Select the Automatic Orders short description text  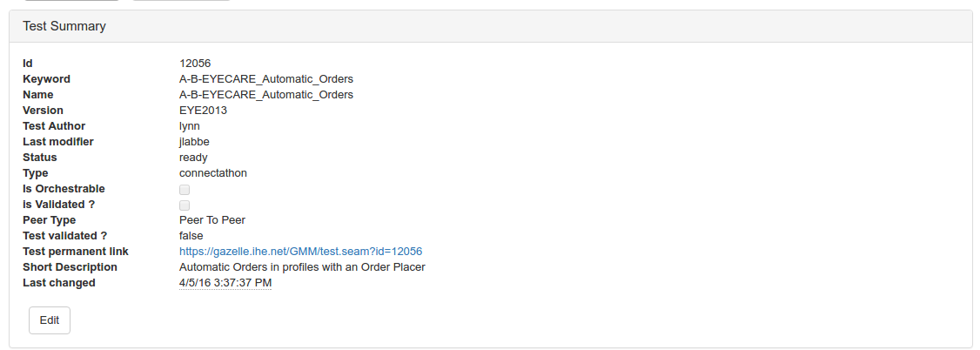[x=302, y=267]
